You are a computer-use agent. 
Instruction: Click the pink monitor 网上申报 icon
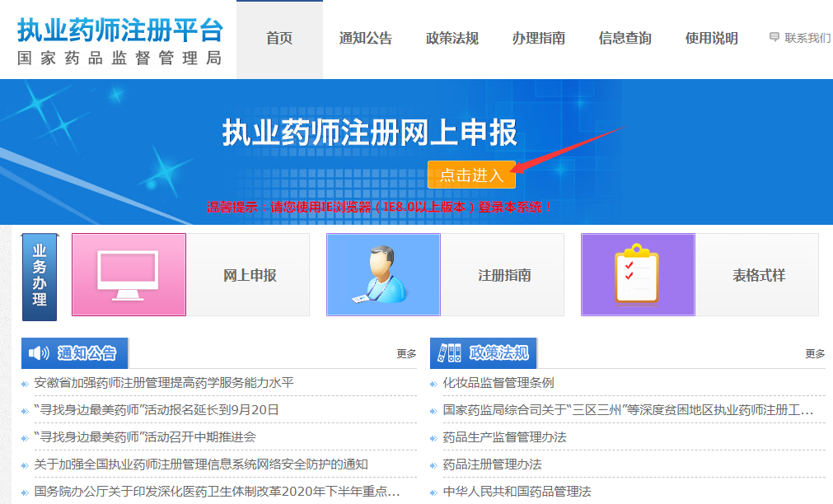[129, 274]
